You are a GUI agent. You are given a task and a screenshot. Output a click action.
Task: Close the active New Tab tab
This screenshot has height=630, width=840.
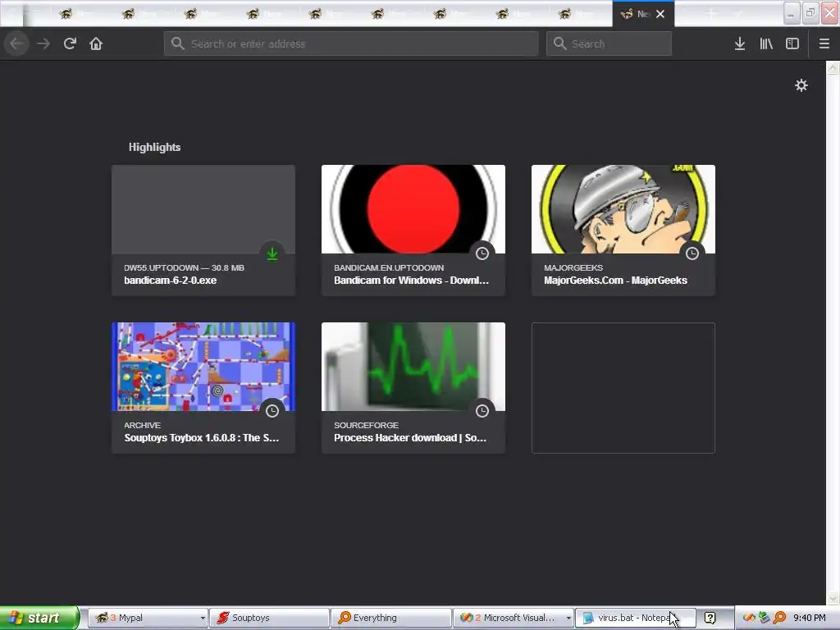[x=660, y=14]
